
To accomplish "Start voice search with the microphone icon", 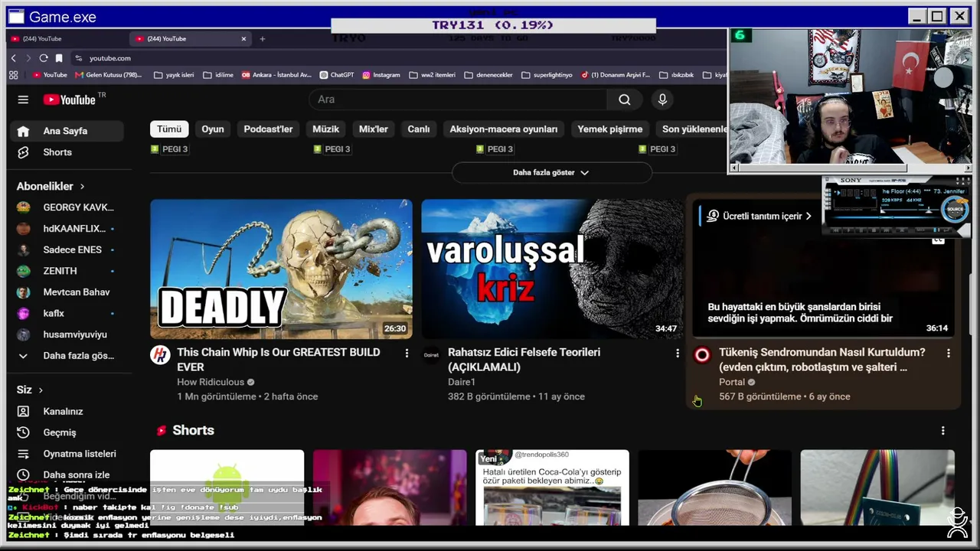I will pos(662,99).
